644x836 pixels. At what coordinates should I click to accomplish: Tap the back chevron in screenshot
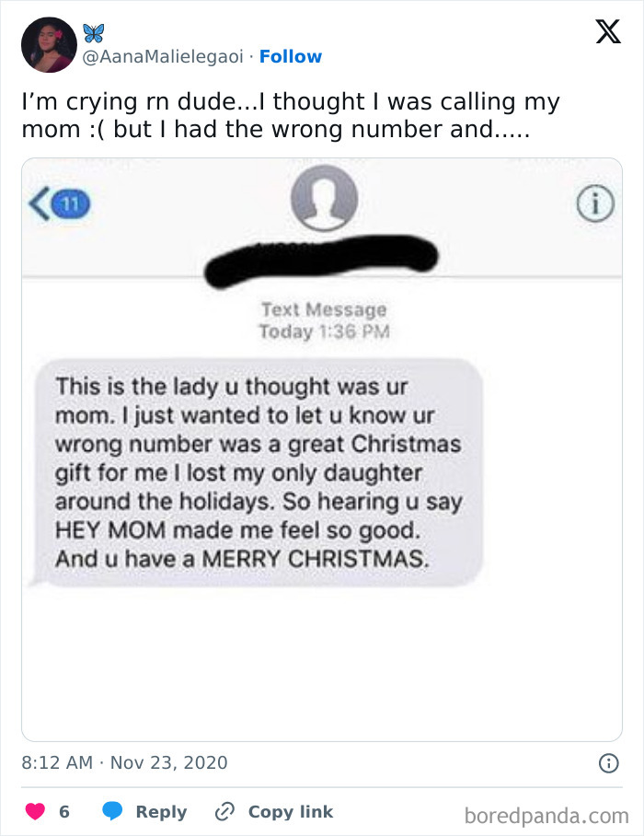click(x=39, y=203)
